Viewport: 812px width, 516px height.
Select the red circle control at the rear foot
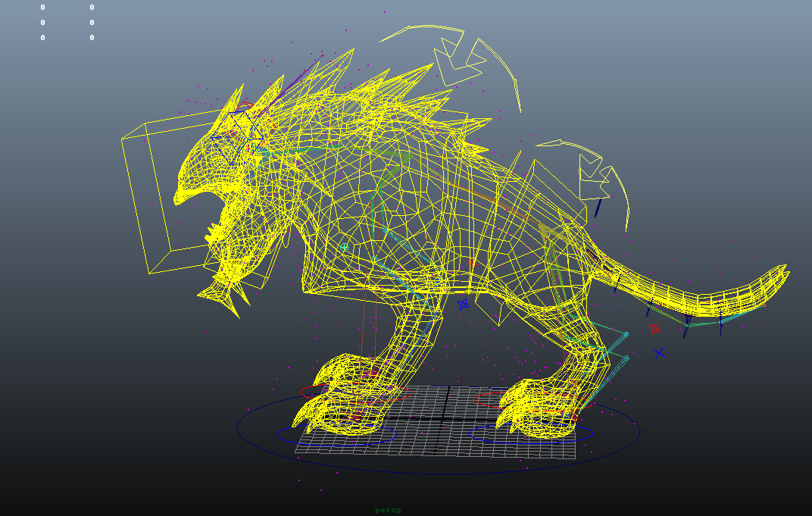pos(533,401)
